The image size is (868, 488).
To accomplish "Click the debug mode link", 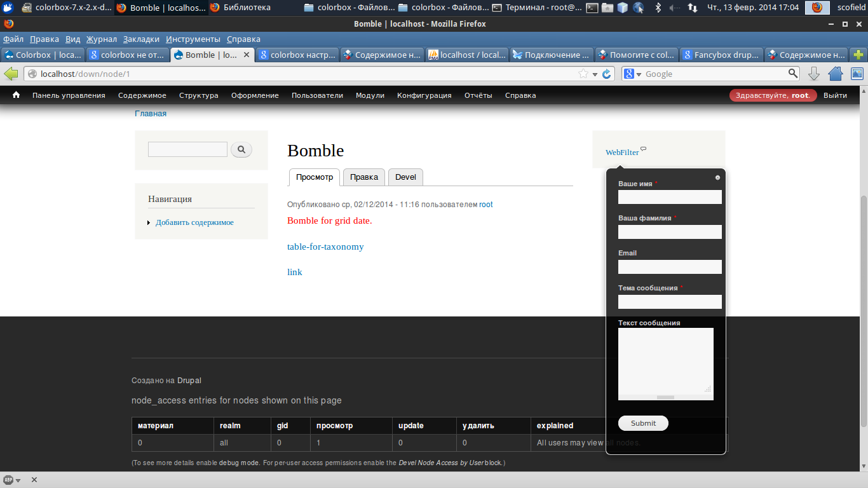I will pos(239,463).
